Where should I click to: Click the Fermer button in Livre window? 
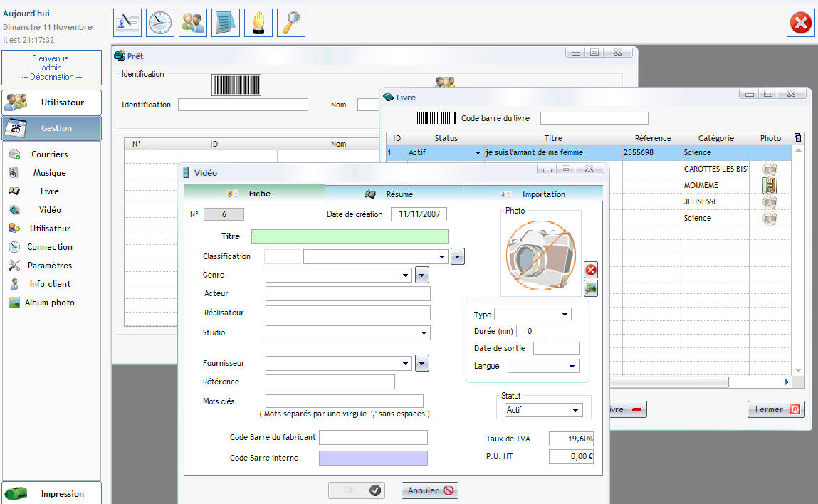pyautogui.click(x=775, y=409)
